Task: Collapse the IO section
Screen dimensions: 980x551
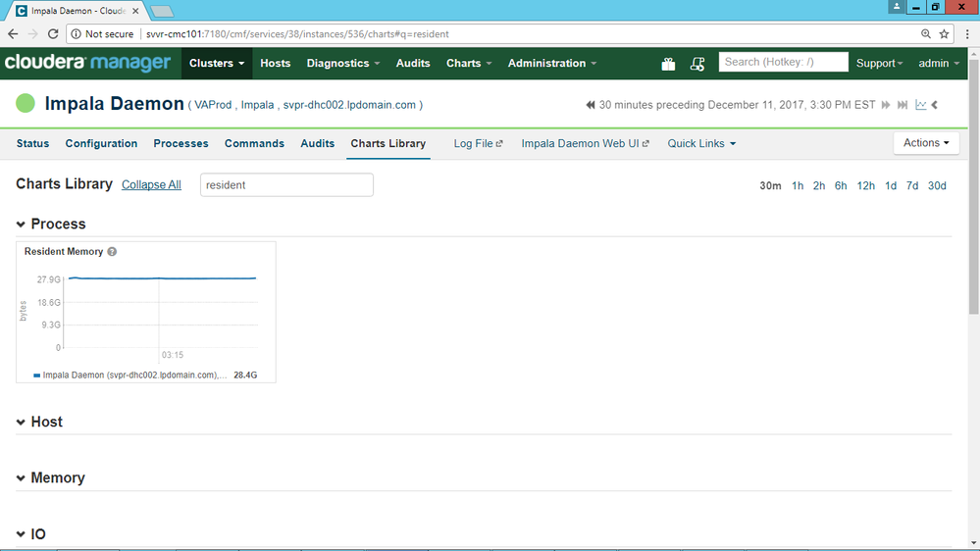Action: click(x=21, y=534)
